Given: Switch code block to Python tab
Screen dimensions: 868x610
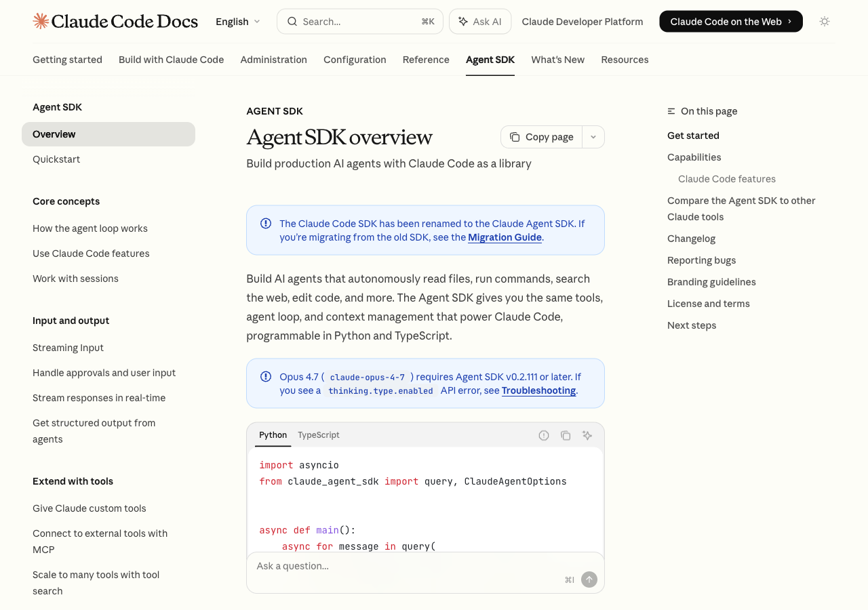Looking at the screenshot, I should (x=273, y=435).
